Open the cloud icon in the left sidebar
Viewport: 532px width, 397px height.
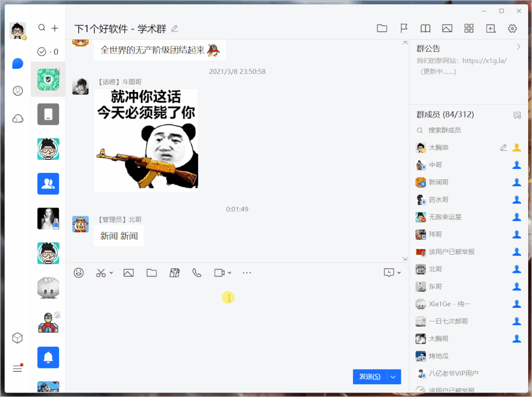click(x=18, y=119)
